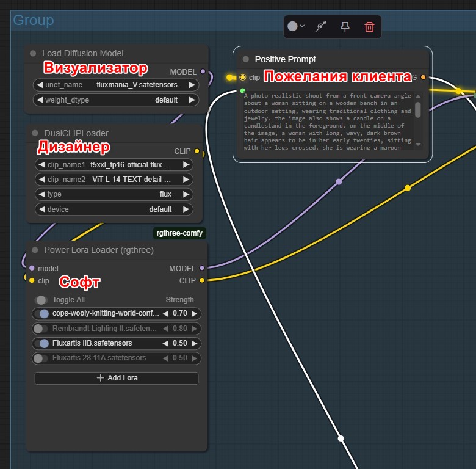Click prompt scrollbar down arrow
The width and height of the screenshot is (476, 469).
point(418,144)
